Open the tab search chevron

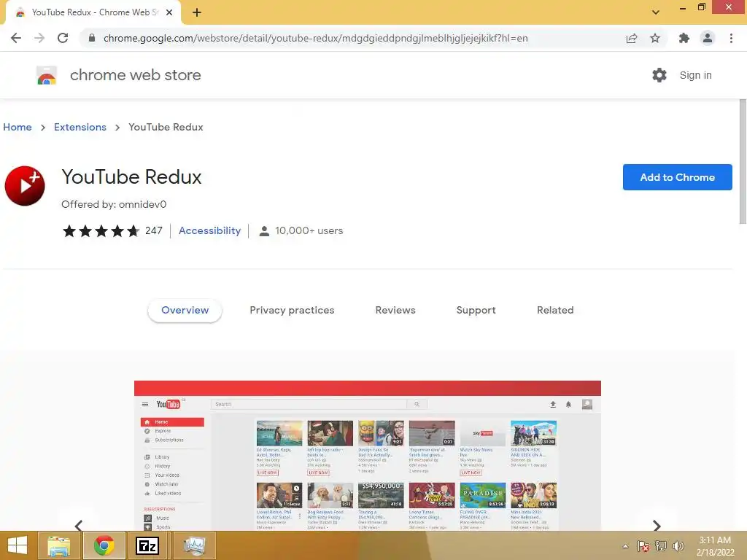656,12
